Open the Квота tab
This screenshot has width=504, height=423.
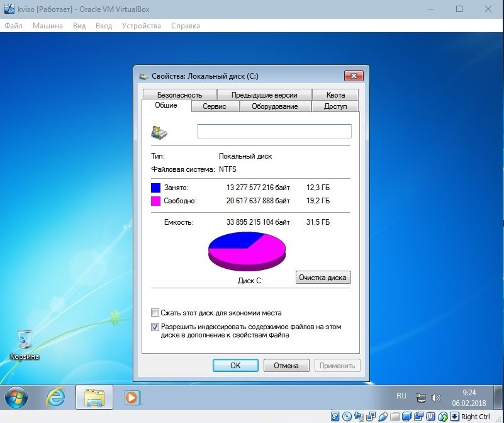pyautogui.click(x=335, y=95)
